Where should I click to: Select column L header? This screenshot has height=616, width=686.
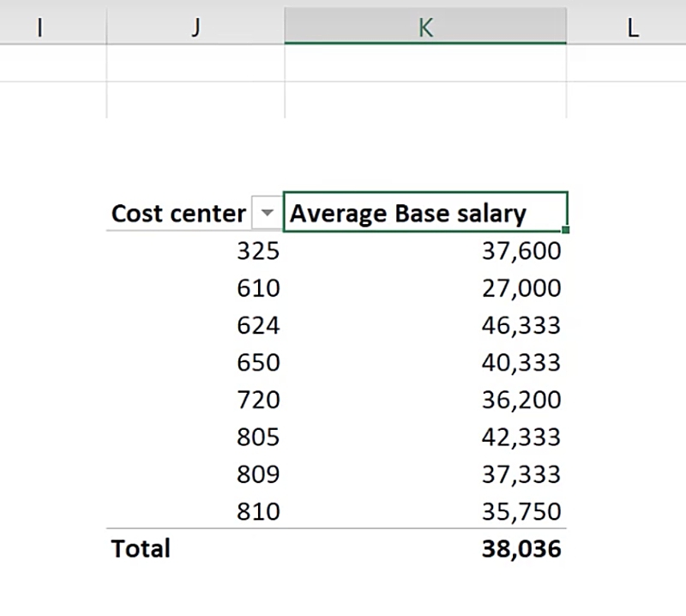tap(632, 27)
